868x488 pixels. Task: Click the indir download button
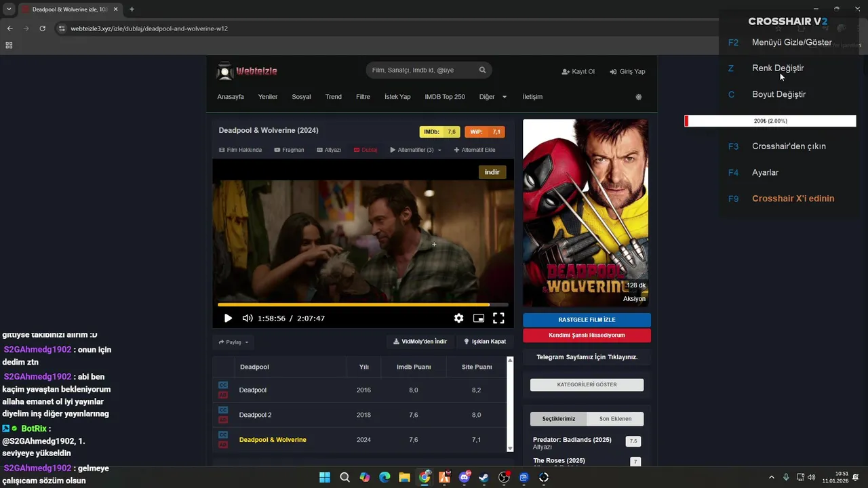[x=492, y=172]
